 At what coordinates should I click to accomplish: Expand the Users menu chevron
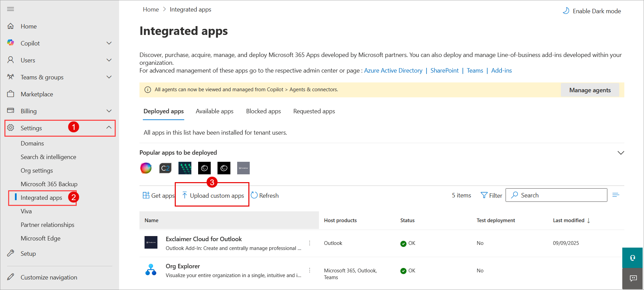[109, 60]
